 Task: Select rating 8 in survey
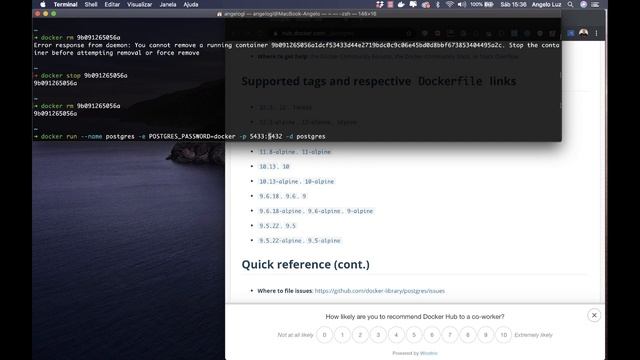click(x=468, y=335)
